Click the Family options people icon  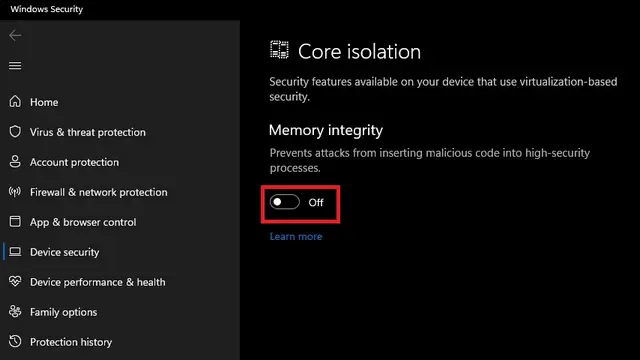pyautogui.click(x=15, y=311)
